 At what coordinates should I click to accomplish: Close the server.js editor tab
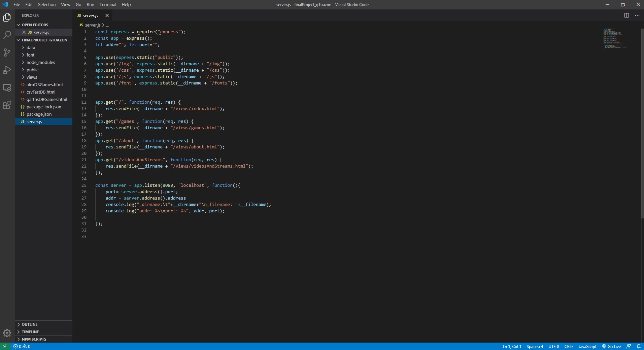107,15
